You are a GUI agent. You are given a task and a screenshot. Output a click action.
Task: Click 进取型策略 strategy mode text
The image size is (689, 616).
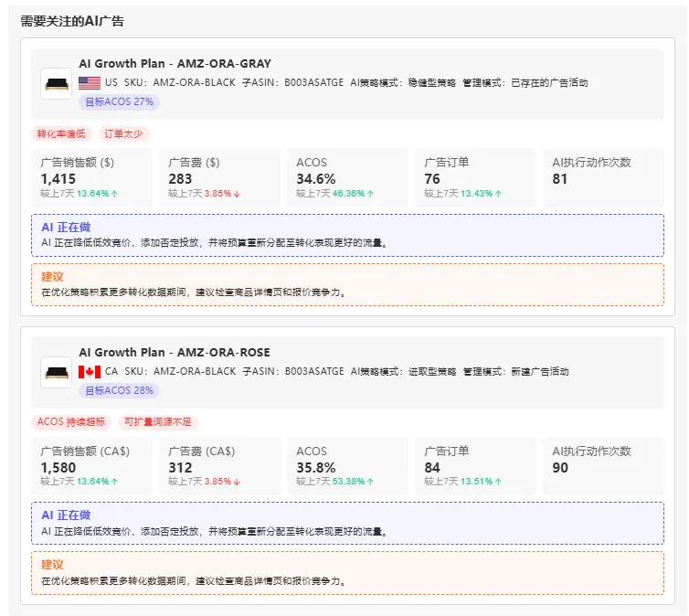432,372
